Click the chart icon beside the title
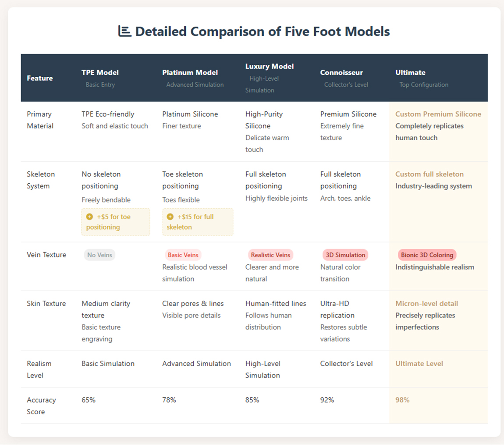 pos(124,32)
